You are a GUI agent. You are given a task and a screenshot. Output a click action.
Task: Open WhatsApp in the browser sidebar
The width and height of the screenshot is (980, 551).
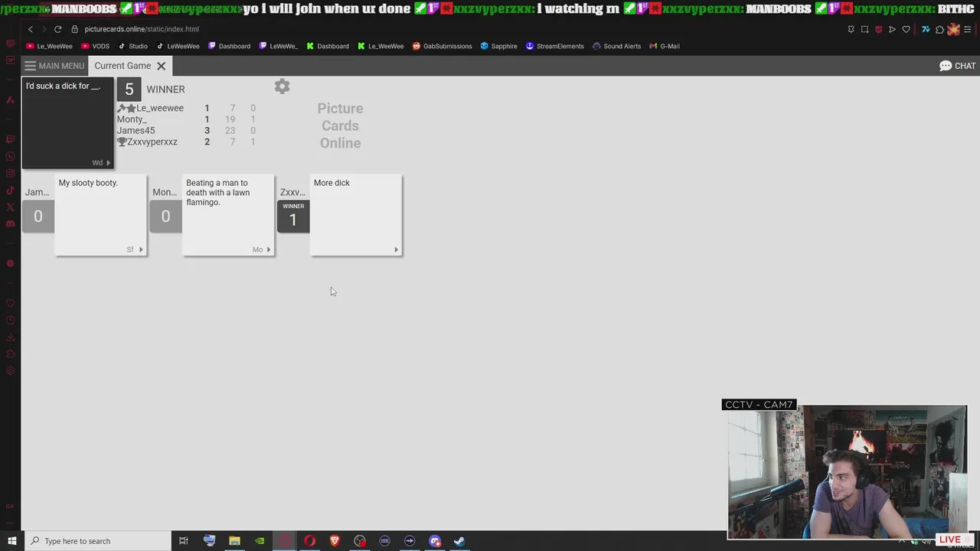pos(10,157)
